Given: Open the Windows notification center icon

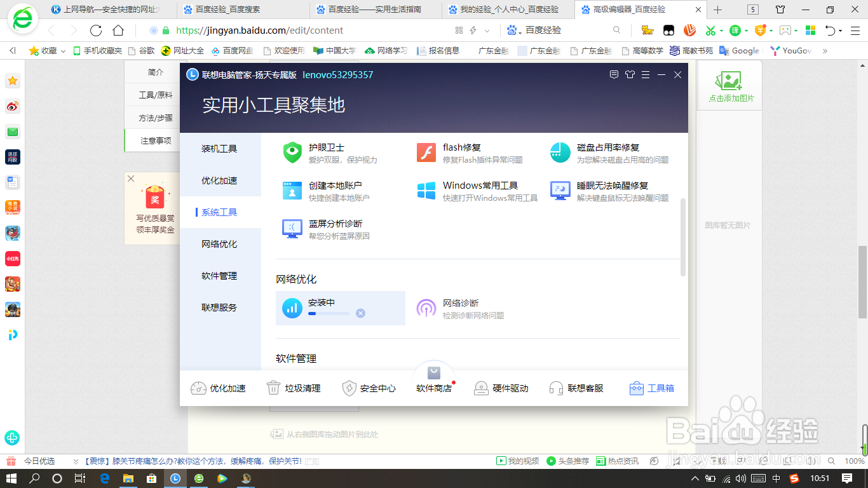Looking at the screenshot, I should 847,478.
